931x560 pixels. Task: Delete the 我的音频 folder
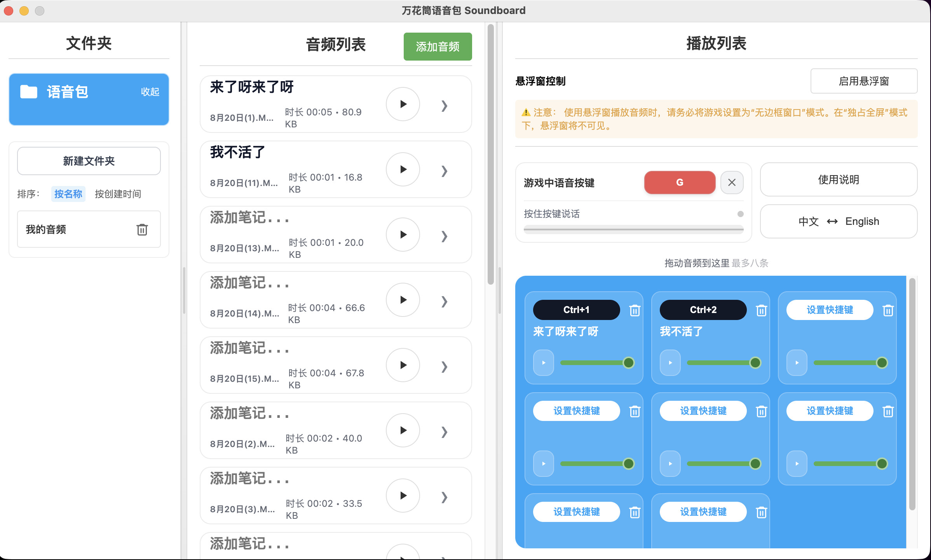142,230
